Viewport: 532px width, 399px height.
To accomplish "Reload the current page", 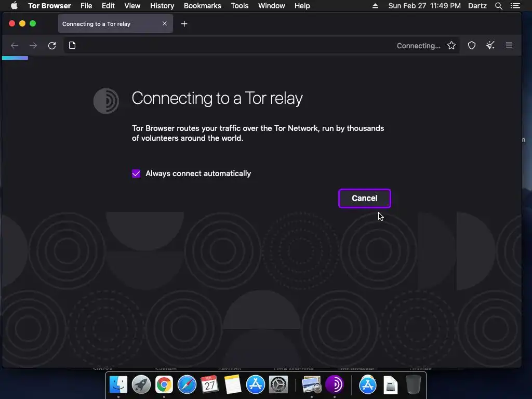I will coord(52,46).
